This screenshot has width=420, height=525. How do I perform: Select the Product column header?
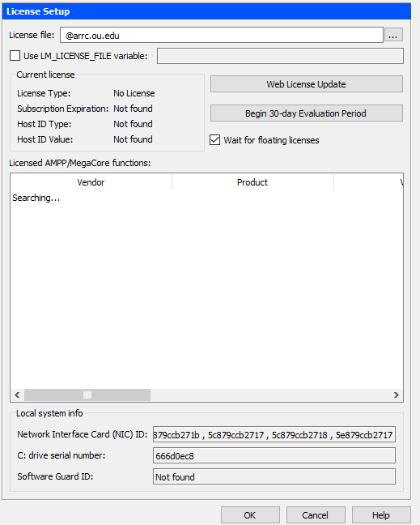point(252,182)
